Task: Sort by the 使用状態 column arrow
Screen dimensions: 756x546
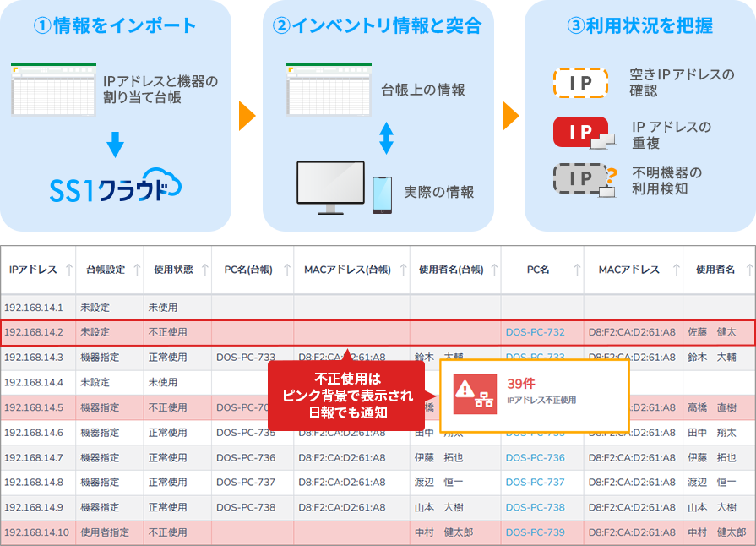Action: pos(205,270)
